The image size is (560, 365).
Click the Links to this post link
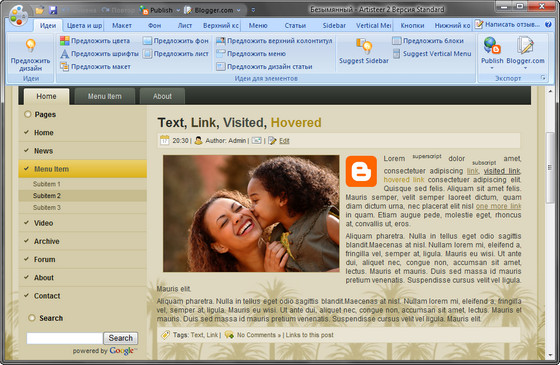point(310,335)
